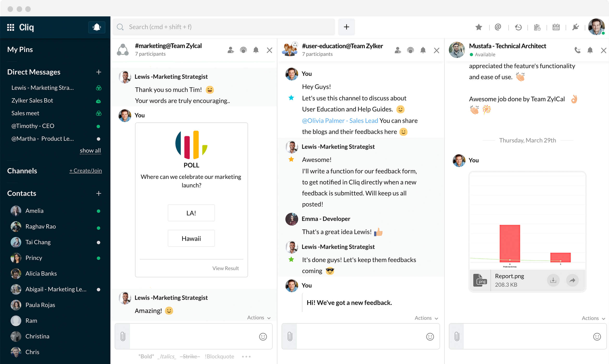Image resolution: width=609 pixels, height=364 pixels.
Task: Expand the Actions dropdown in Mustafa chat
Action: [x=593, y=318]
